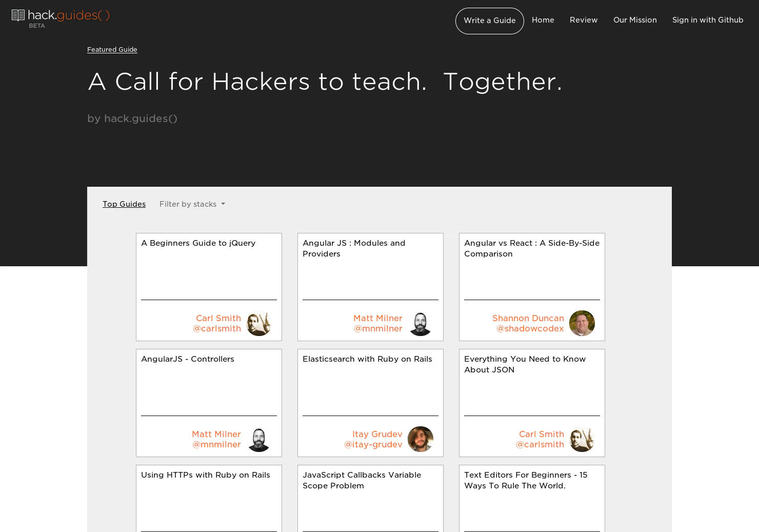Go to Home in navigation
The width and height of the screenshot is (759, 532).
tap(543, 20)
